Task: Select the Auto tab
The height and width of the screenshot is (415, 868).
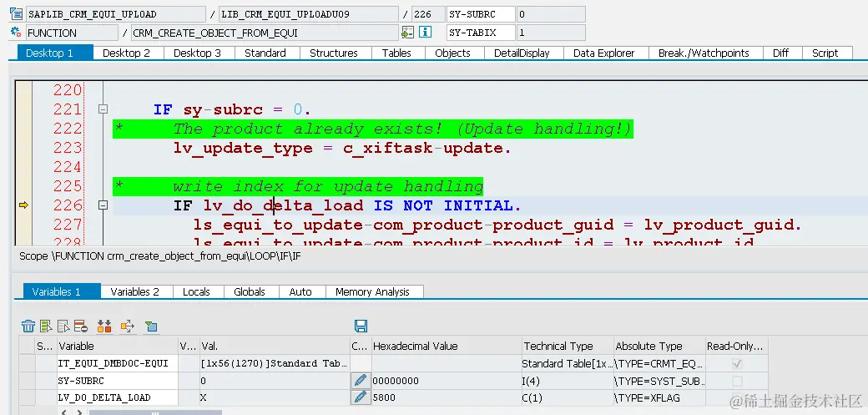Action: click(x=300, y=291)
